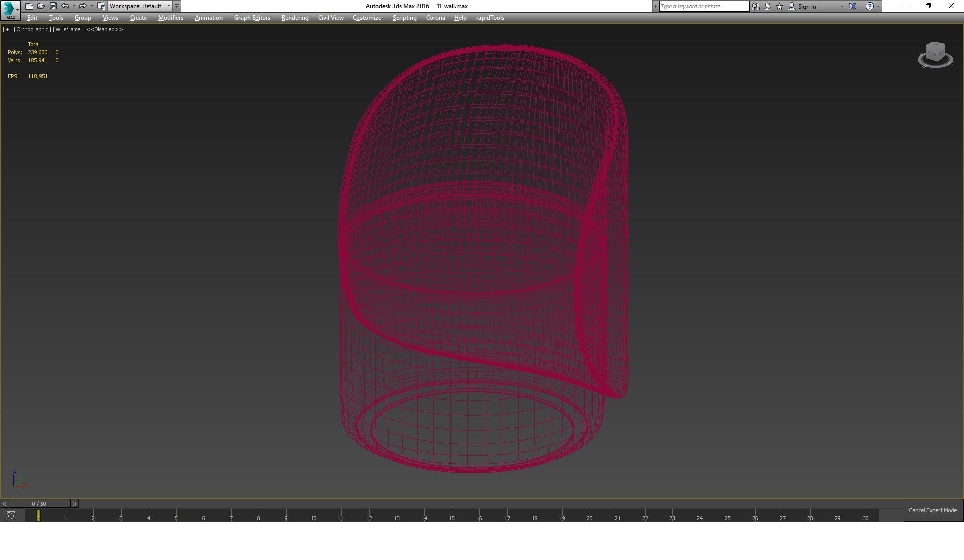Open the Rendering menu
The image size is (964, 560).
[295, 18]
